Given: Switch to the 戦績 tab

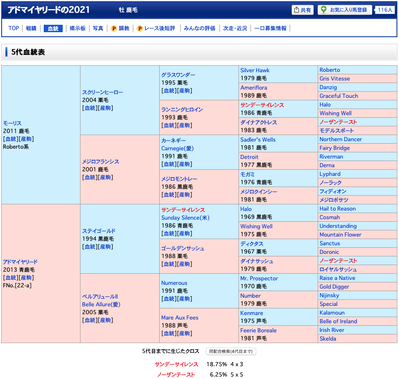Looking at the screenshot, I should tap(31, 28).
